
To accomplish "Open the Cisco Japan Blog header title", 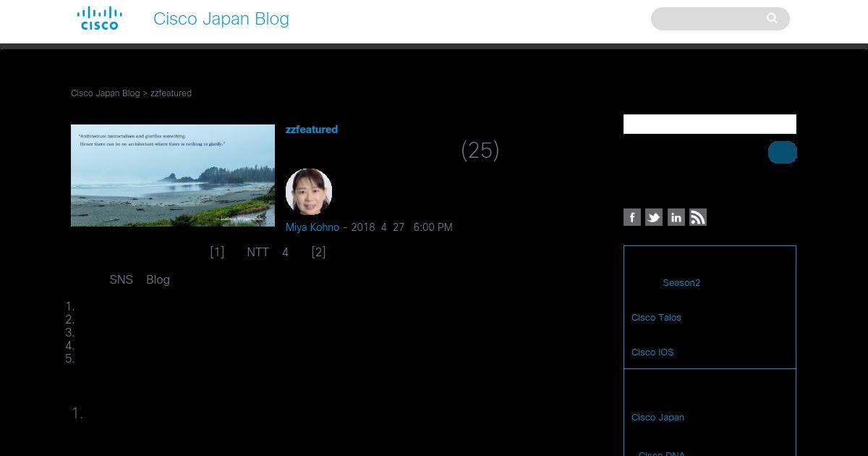I will [221, 19].
